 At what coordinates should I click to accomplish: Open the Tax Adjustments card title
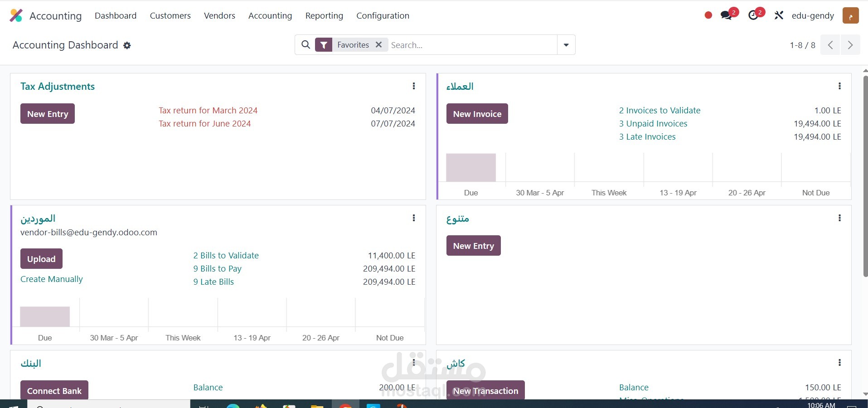click(x=58, y=86)
